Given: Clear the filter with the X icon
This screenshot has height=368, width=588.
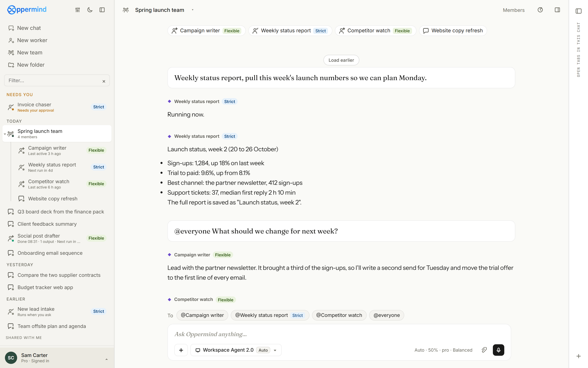Looking at the screenshot, I should point(104,81).
